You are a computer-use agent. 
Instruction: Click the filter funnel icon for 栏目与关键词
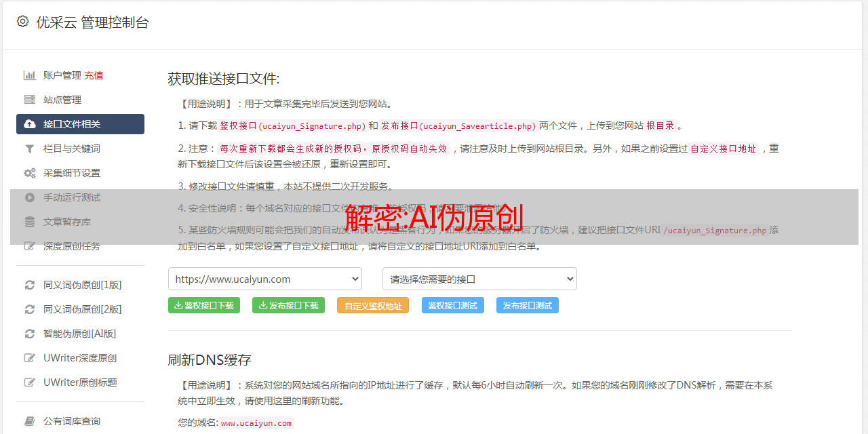[30, 149]
